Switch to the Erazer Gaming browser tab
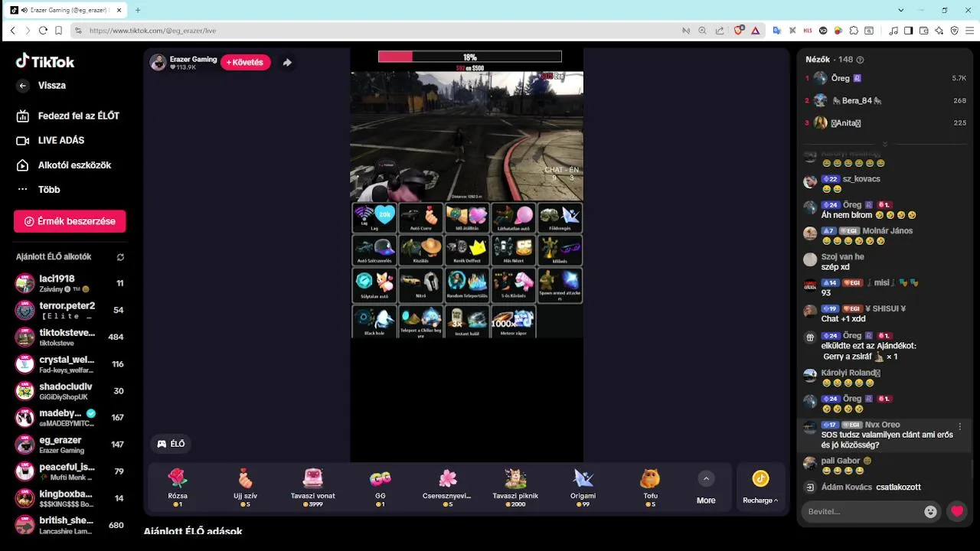 click(67, 10)
